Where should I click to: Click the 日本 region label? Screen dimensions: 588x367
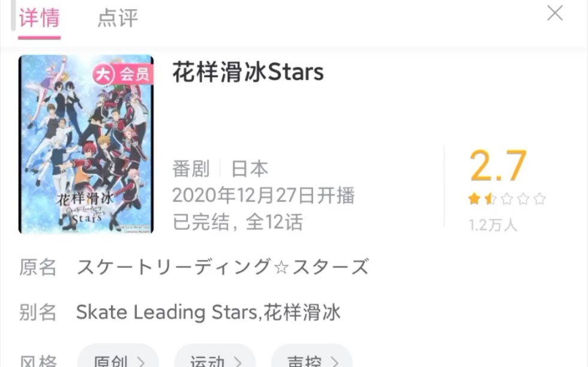tap(250, 169)
